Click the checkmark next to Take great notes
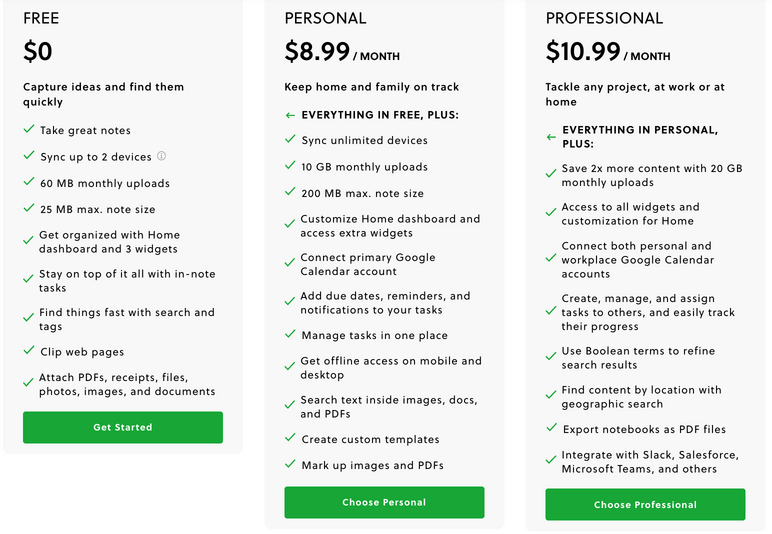 click(x=29, y=129)
